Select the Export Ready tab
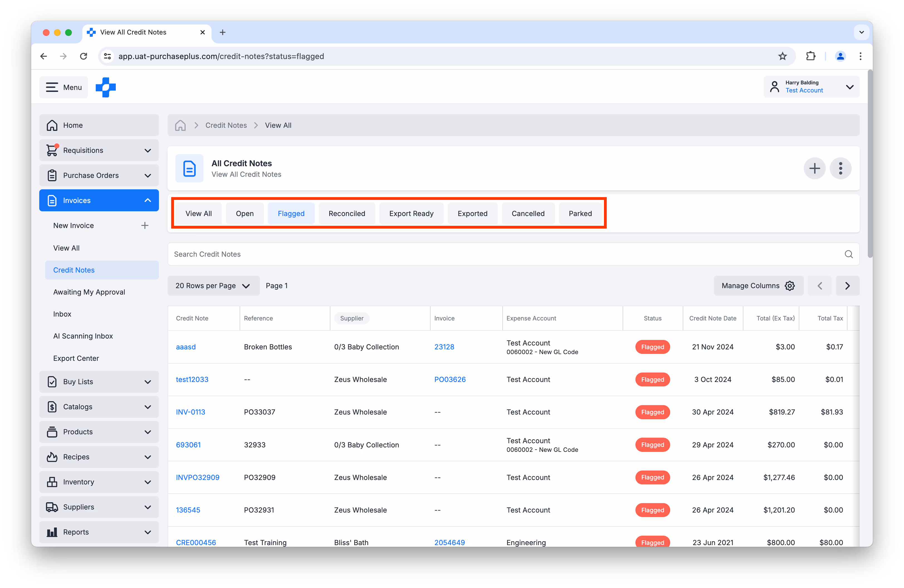Image resolution: width=904 pixels, height=588 pixels. point(411,214)
